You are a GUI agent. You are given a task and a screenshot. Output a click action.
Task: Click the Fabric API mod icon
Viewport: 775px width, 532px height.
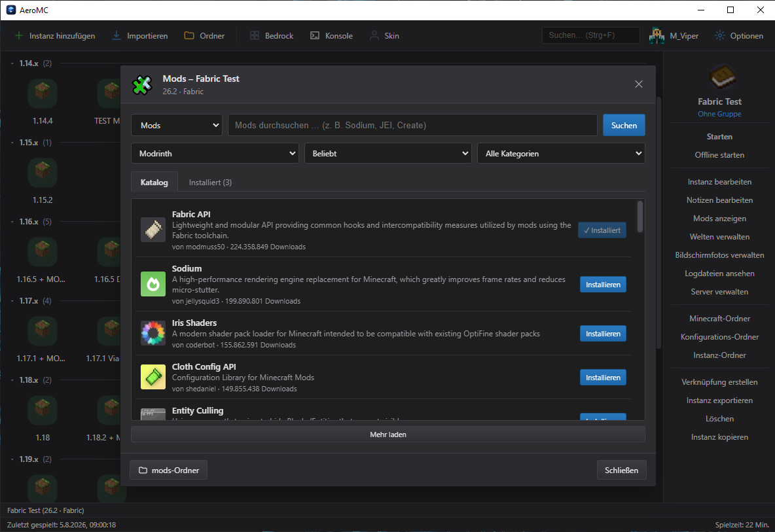[x=153, y=230]
